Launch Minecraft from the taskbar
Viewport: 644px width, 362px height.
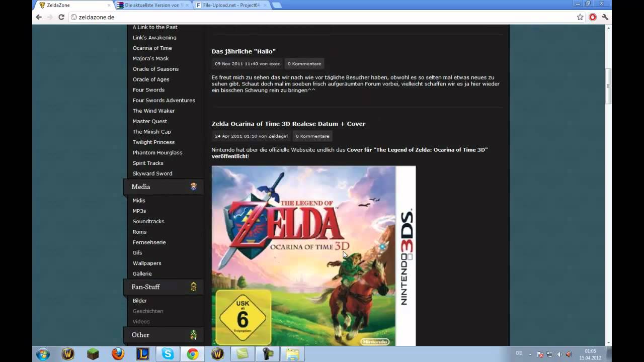(93, 354)
